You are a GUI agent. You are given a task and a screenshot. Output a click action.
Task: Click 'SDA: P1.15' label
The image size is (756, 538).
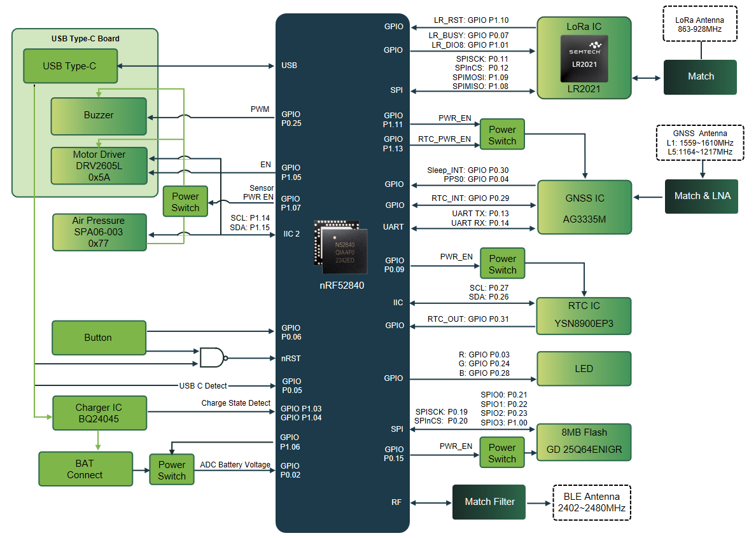click(x=249, y=227)
